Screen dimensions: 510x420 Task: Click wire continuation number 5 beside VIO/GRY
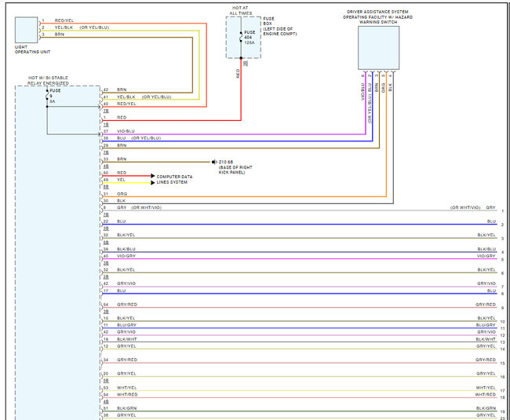[502, 260]
